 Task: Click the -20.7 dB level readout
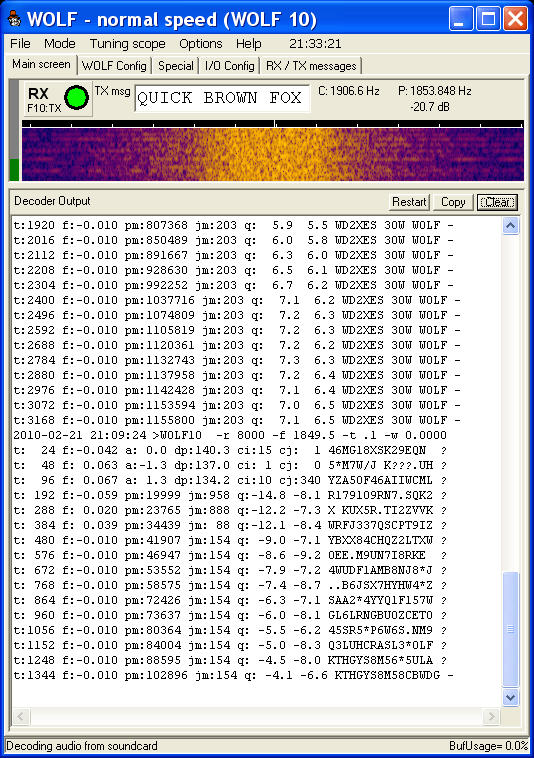click(x=430, y=106)
